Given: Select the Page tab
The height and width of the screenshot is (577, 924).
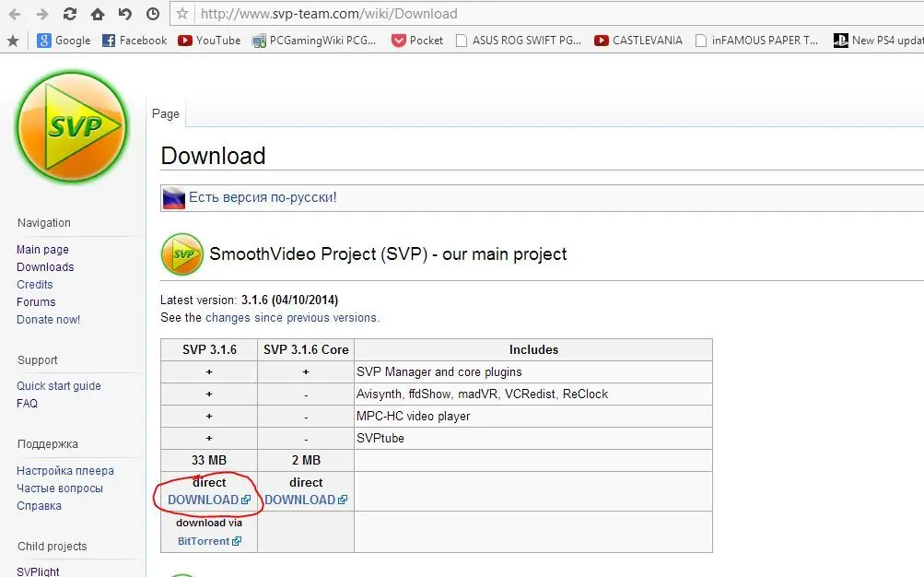Looking at the screenshot, I should pos(166,113).
